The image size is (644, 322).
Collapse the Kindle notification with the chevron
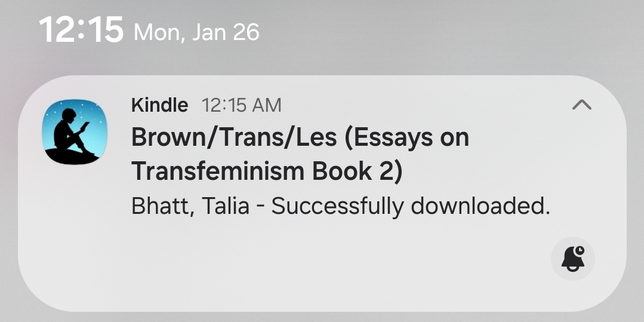(581, 105)
